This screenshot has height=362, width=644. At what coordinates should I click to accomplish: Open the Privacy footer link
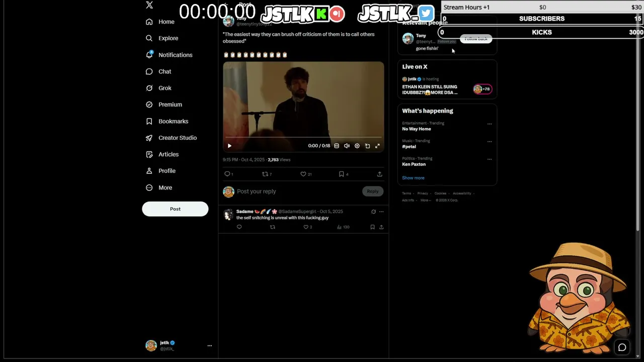pos(423,194)
